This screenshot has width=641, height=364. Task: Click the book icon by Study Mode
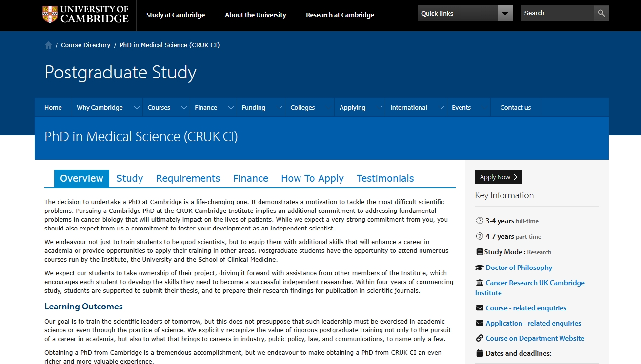pyautogui.click(x=479, y=252)
